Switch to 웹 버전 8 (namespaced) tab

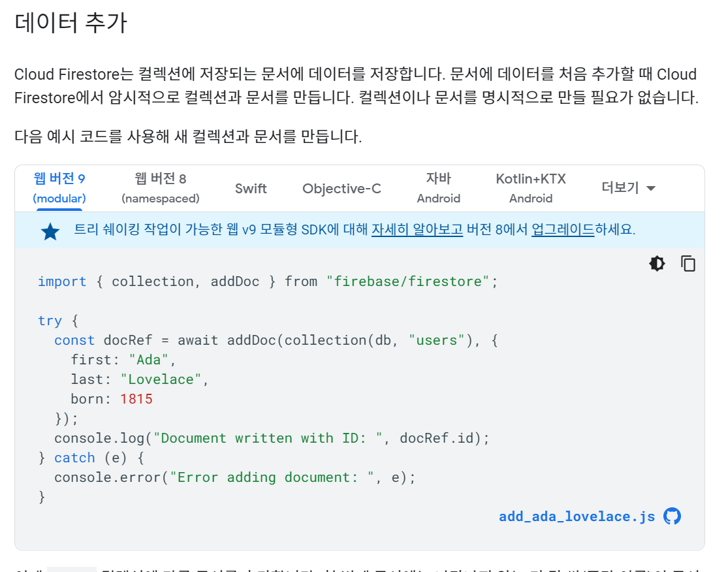(x=161, y=188)
